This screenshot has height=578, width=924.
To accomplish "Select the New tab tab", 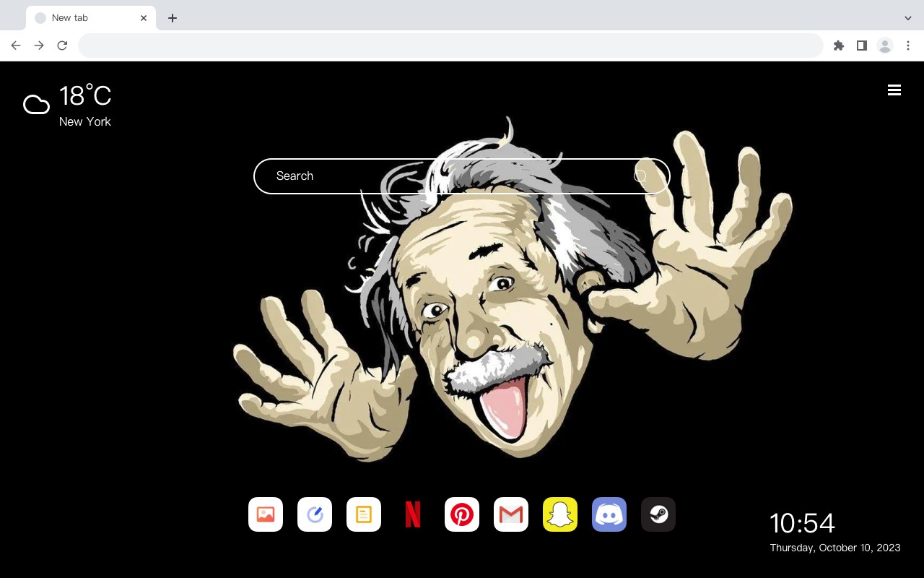I will click(x=91, y=18).
